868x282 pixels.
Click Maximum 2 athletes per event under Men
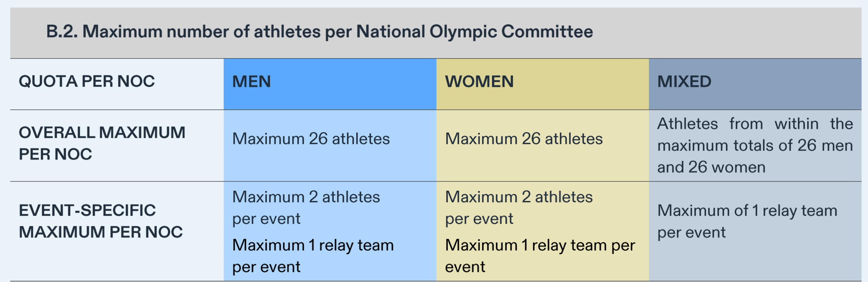click(306, 208)
